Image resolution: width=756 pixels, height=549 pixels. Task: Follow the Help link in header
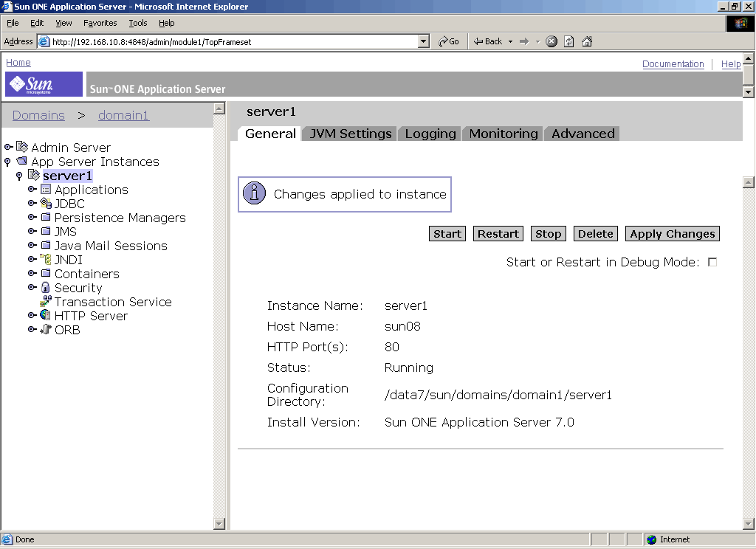coord(731,63)
